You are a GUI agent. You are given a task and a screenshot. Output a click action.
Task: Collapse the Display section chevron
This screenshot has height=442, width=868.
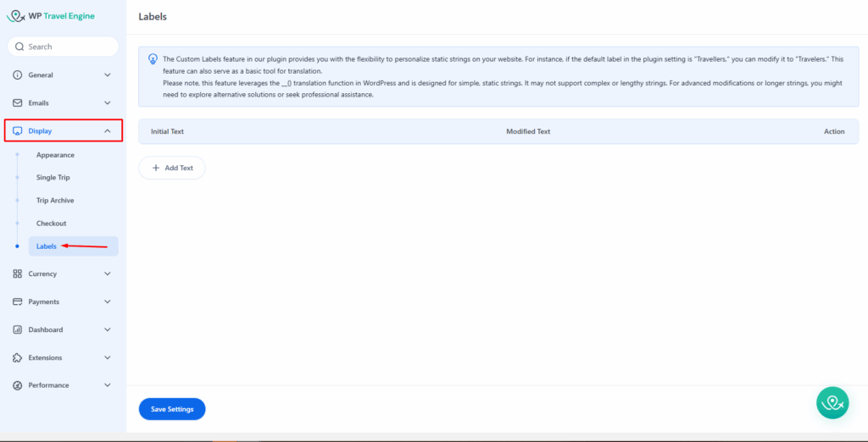pyautogui.click(x=108, y=130)
